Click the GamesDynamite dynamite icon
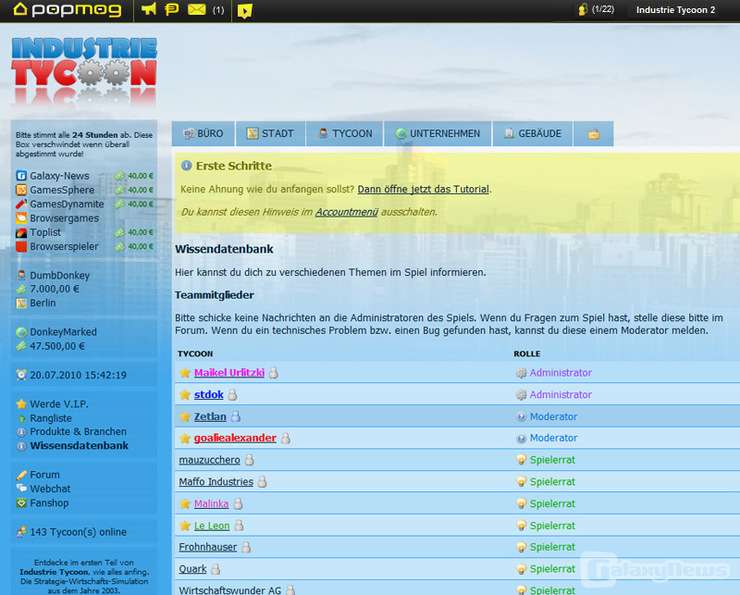 [x=21, y=204]
